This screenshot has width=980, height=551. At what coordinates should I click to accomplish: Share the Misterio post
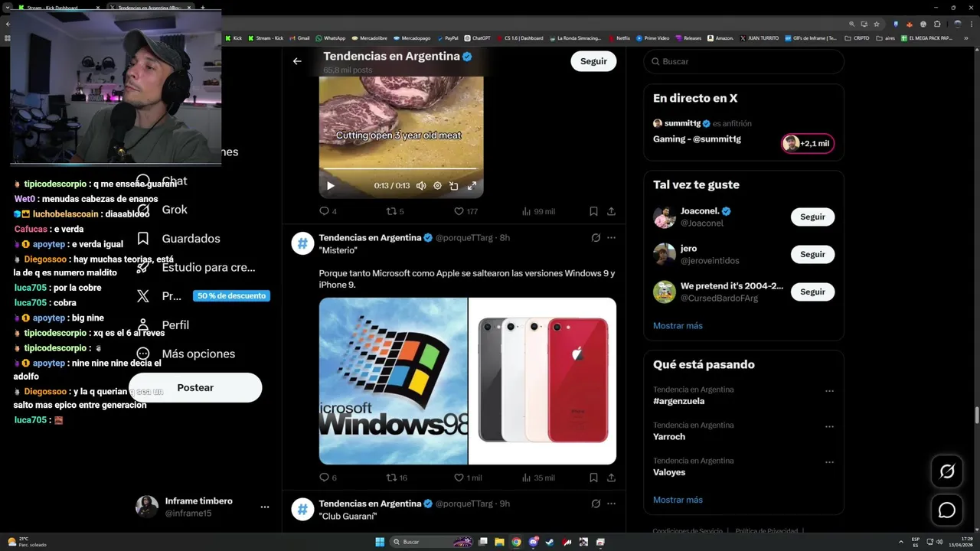[611, 478]
